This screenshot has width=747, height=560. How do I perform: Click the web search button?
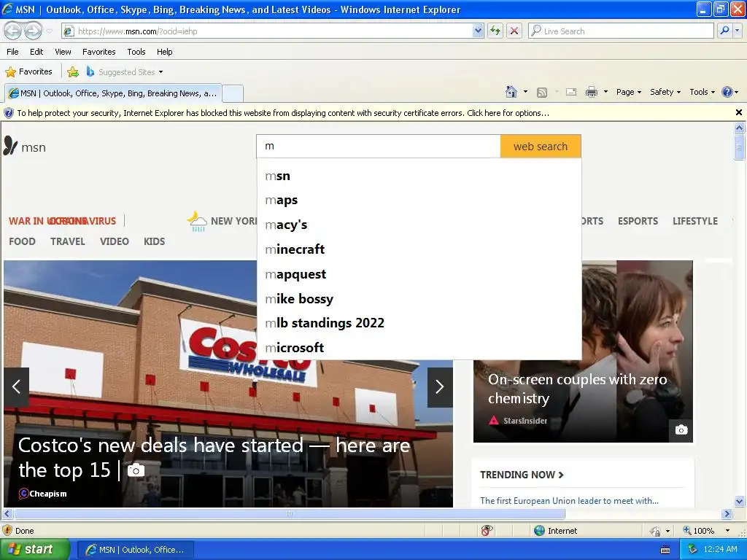(x=541, y=146)
